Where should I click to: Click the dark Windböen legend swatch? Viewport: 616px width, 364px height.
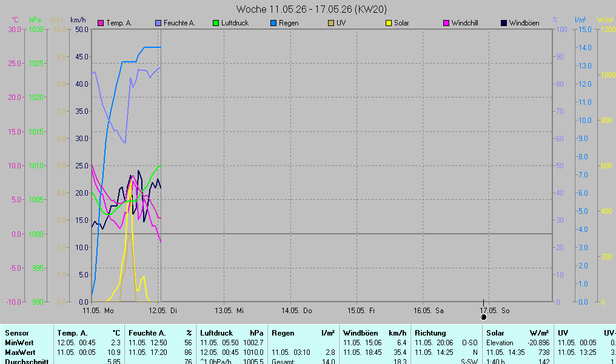pos(504,23)
